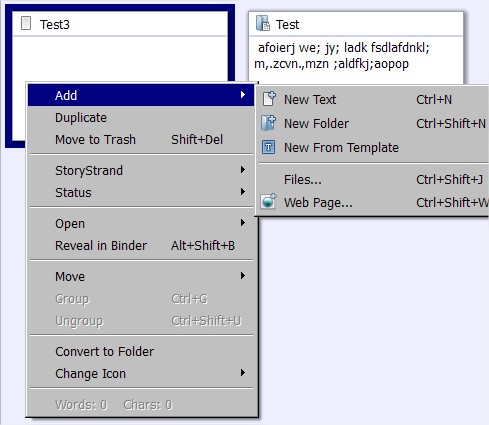The height and width of the screenshot is (425, 489).
Task: Click the Test card folder icon
Action: 263,23
